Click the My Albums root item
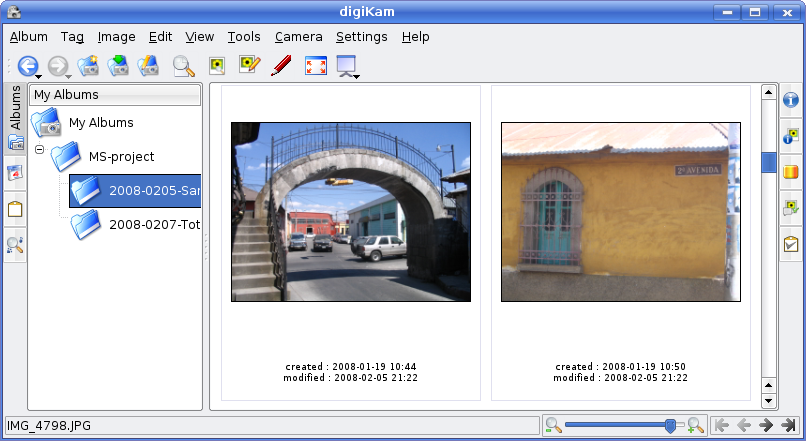 [x=100, y=123]
